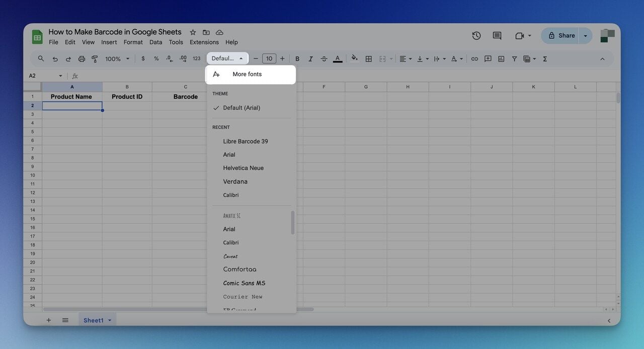Open the Data menu
Viewport: 644px width, 349px height.
(156, 42)
